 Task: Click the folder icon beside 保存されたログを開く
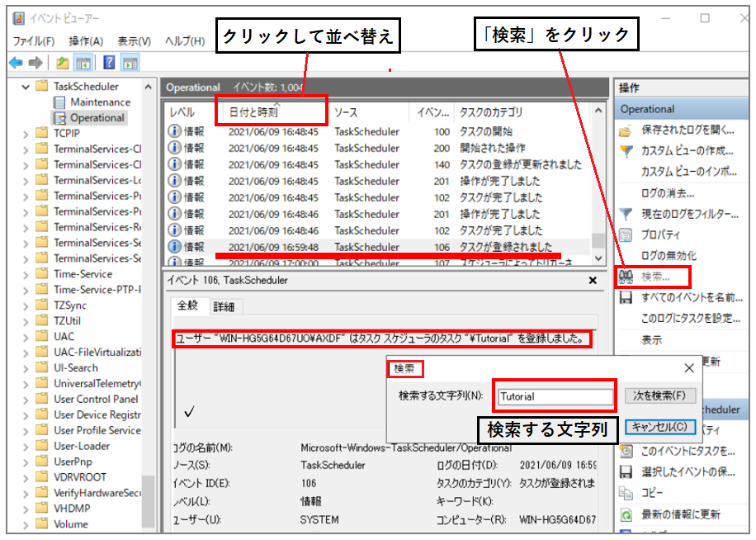(626, 130)
